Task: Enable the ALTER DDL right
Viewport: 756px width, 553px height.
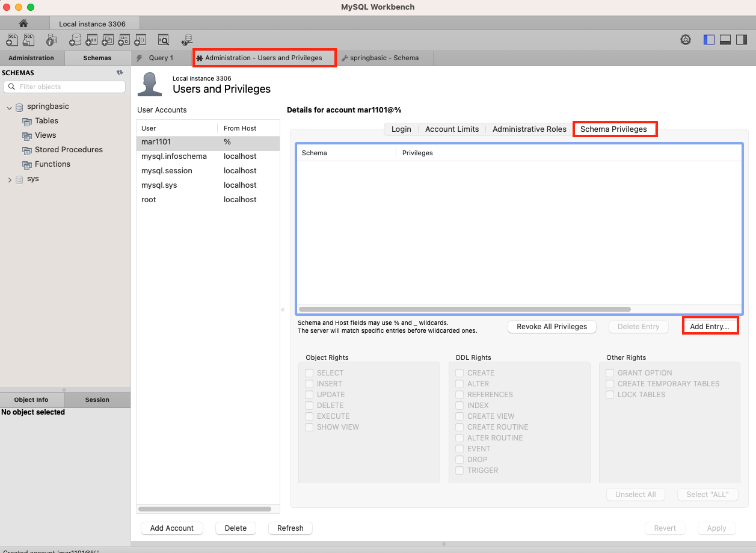Action: pos(459,384)
